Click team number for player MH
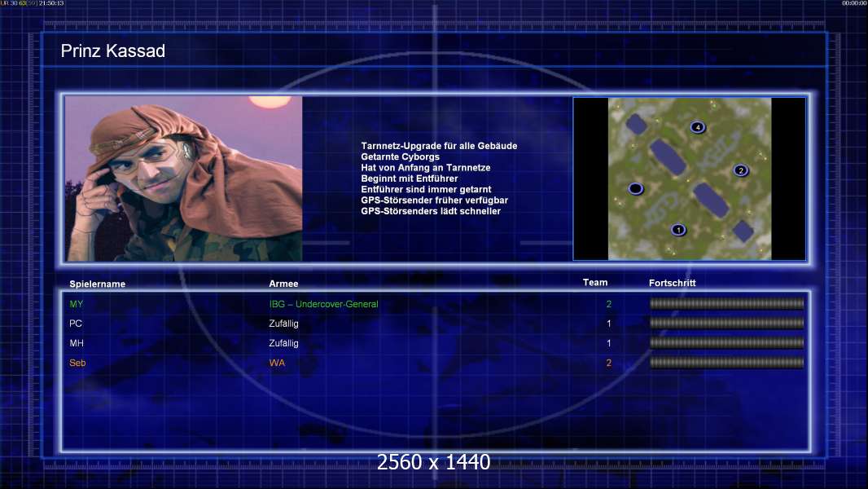 (x=609, y=343)
